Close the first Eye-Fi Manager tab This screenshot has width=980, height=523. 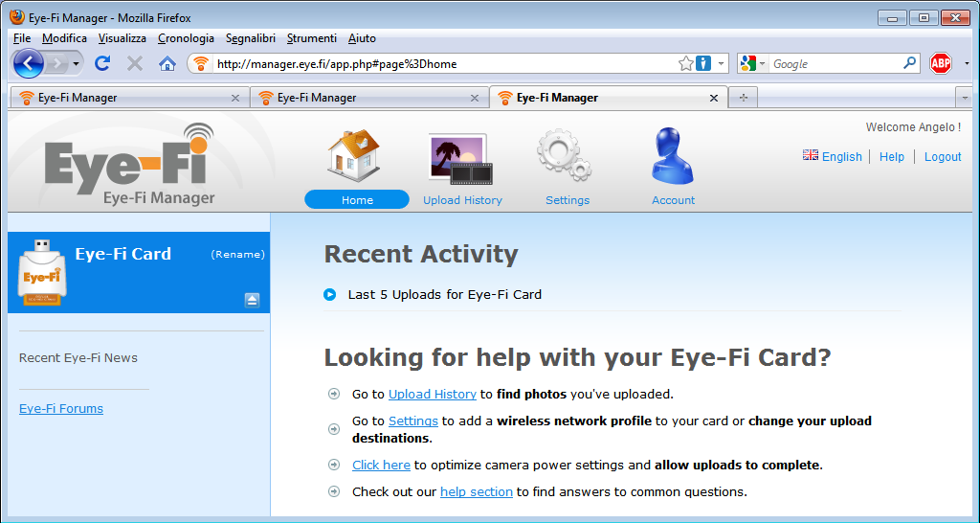[235, 99]
